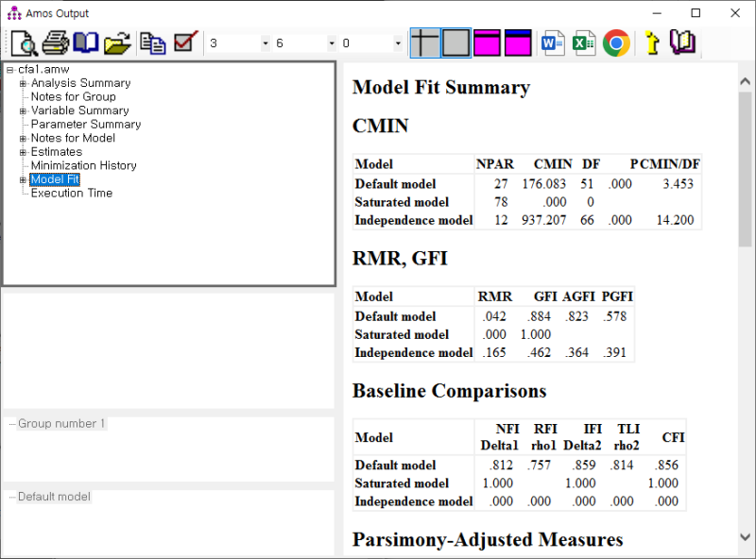Screen dimensions: 756x559
Task: Select Model Fit in the output tree
Action: pos(57,178)
